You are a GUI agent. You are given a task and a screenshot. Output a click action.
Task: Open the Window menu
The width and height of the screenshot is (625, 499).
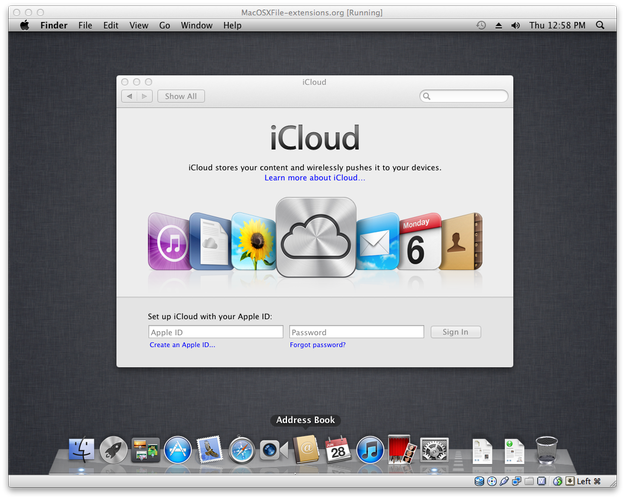point(197,25)
